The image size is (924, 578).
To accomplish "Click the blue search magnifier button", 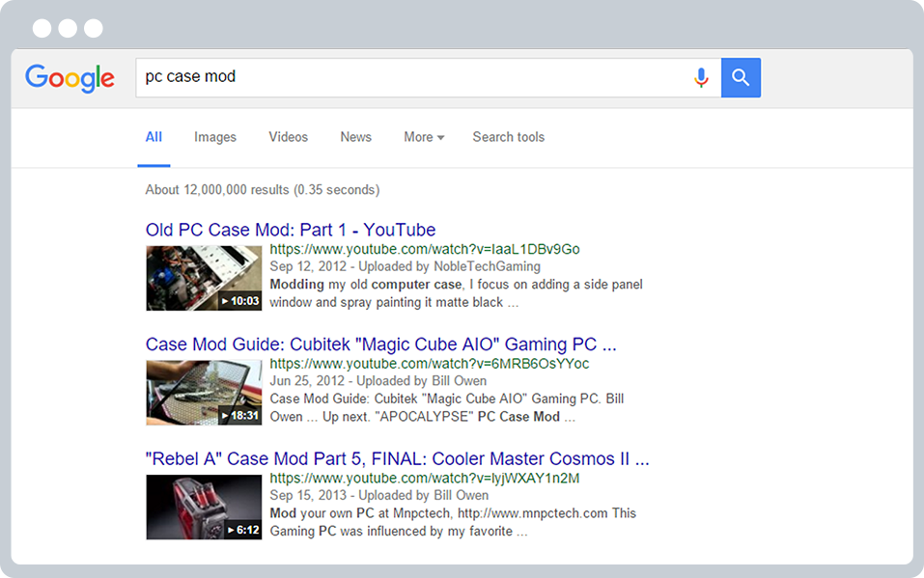I will pyautogui.click(x=741, y=78).
